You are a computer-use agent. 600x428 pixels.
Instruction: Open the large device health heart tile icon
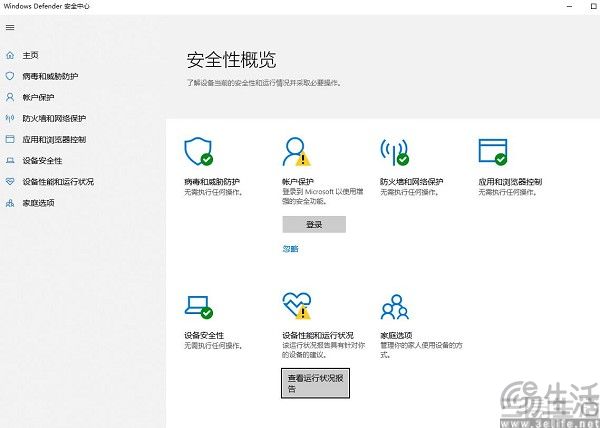pos(297,306)
